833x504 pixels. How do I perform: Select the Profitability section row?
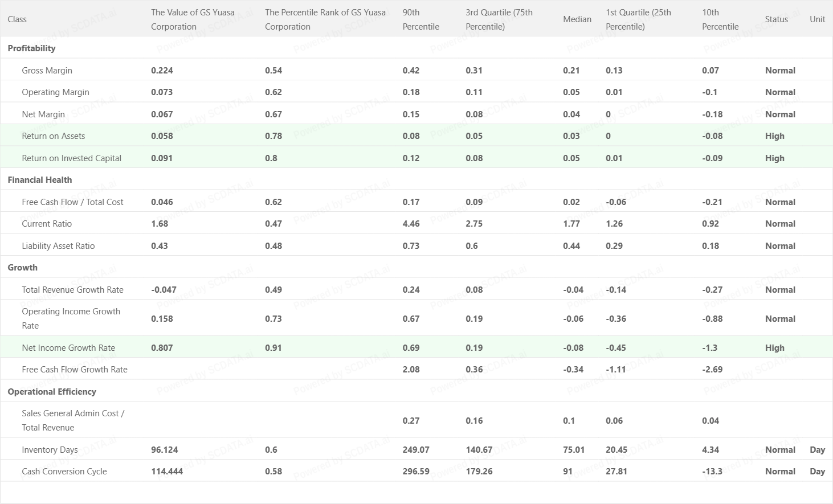coord(32,48)
